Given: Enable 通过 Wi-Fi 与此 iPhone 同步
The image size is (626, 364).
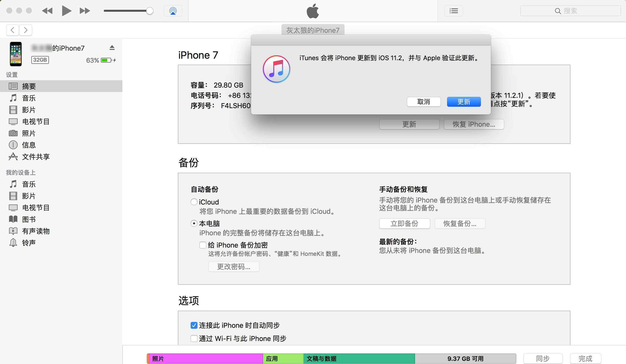Looking at the screenshot, I should [194, 338].
